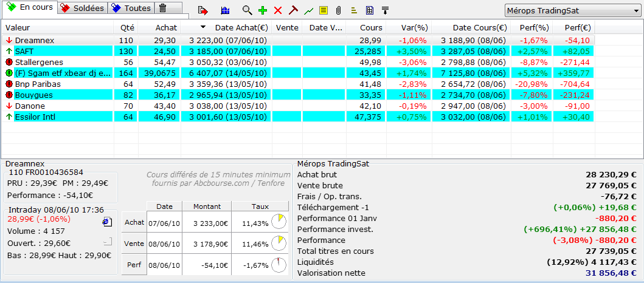Click the pie chart in the Achat row
The image size is (644, 283).
click(279, 222)
